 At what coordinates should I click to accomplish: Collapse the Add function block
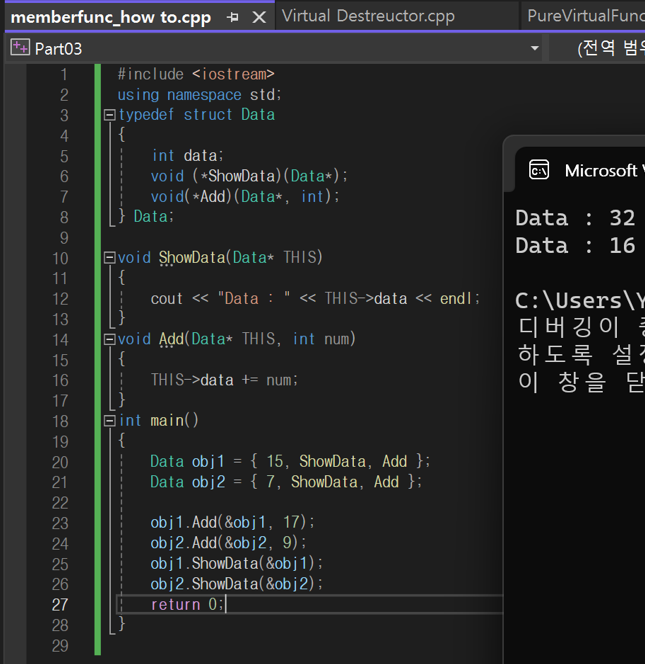110,339
